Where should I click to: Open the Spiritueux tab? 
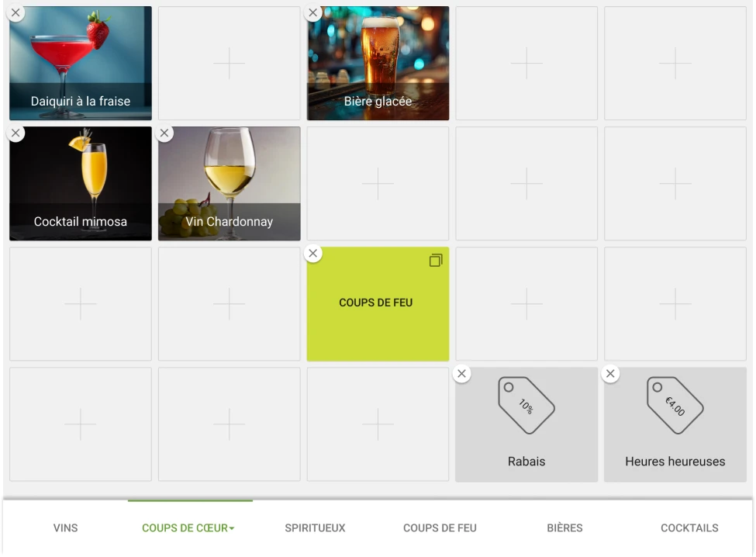coord(315,528)
